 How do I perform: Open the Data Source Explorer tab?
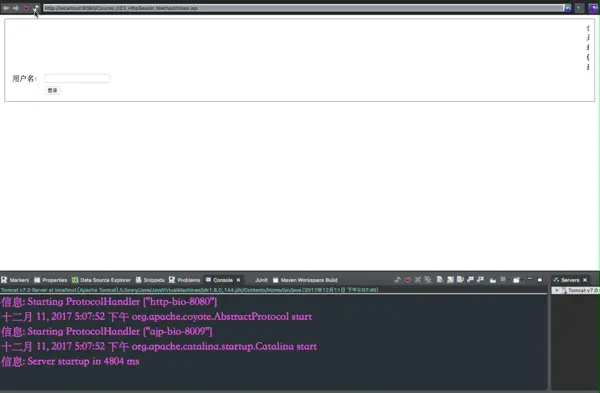click(x=101, y=280)
